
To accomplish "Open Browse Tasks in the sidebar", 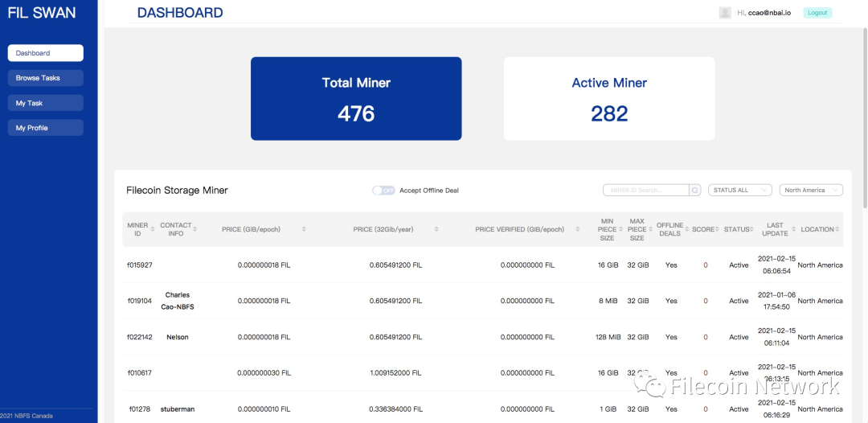I will tap(45, 78).
